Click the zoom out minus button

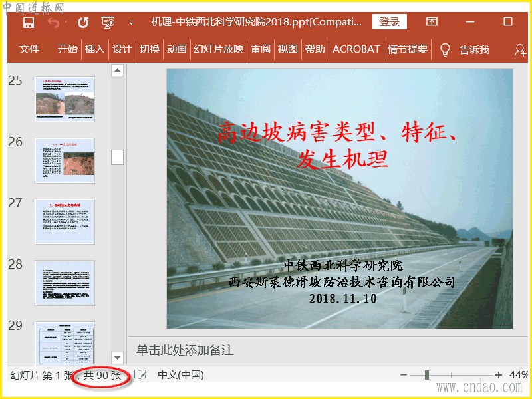click(x=403, y=375)
